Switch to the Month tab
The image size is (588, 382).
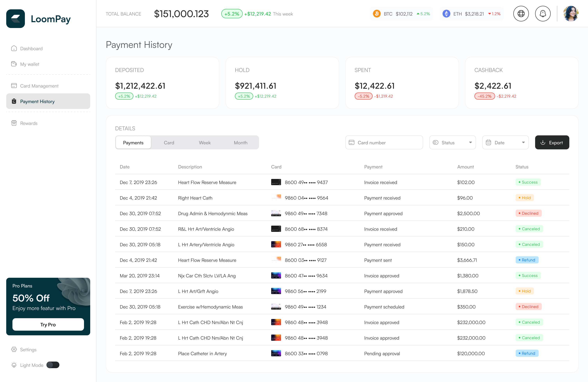pyautogui.click(x=240, y=143)
